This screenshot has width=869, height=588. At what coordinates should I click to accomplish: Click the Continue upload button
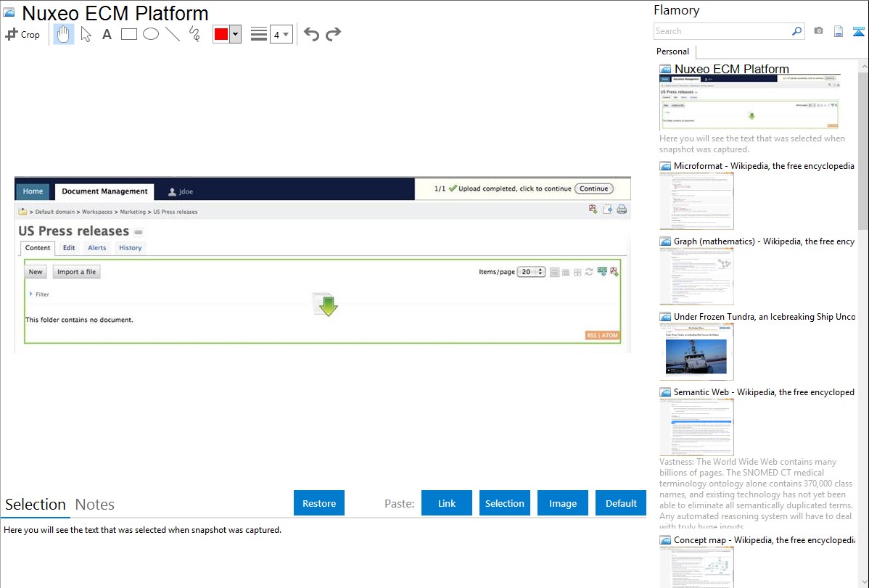coord(594,189)
